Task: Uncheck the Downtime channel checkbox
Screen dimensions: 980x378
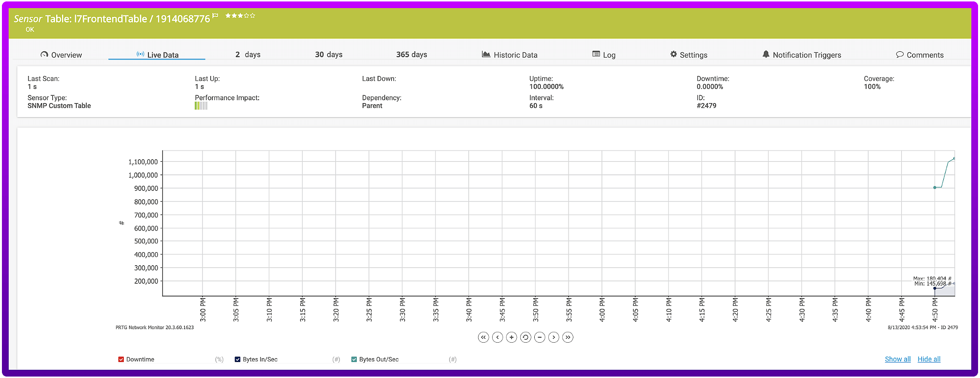Action: tap(121, 359)
